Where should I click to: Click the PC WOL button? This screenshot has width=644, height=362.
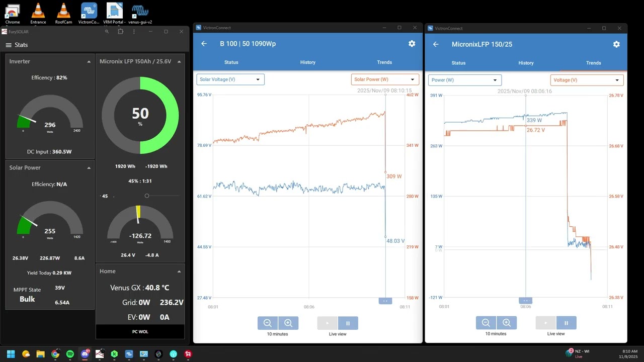140,332
